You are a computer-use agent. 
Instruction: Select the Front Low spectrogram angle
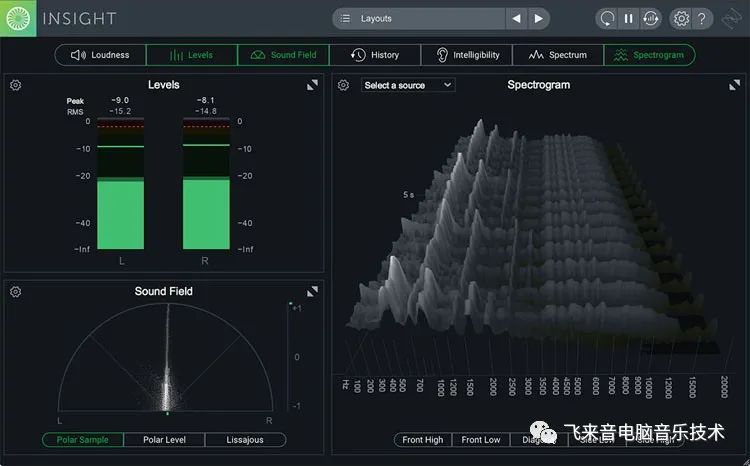481,440
